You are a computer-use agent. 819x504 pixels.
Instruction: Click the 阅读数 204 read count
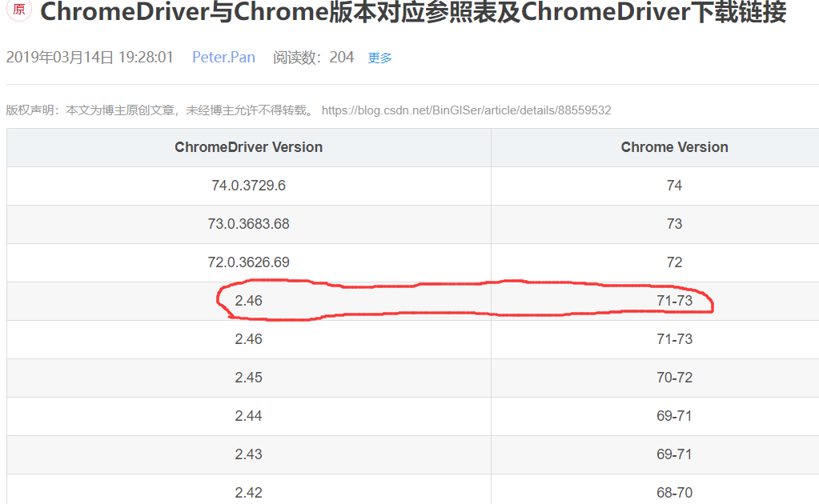tap(313, 58)
